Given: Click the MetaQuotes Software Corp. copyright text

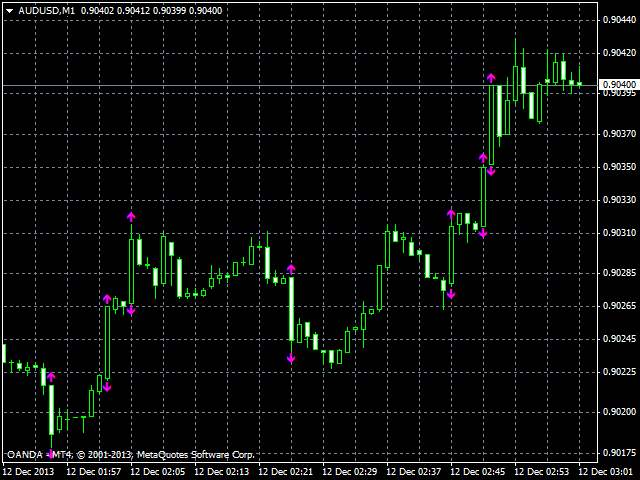Looking at the screenshot, I should pyautogui.click(x=195, y=454).
